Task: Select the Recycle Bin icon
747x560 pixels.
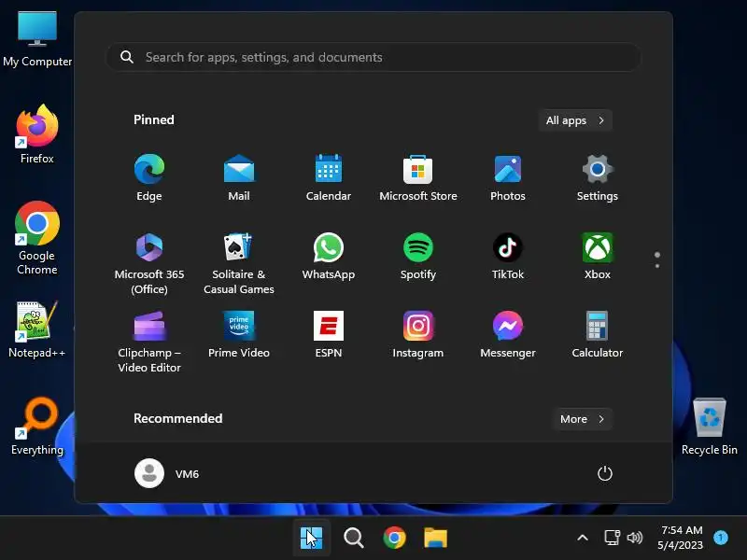Action: point(710,427)
